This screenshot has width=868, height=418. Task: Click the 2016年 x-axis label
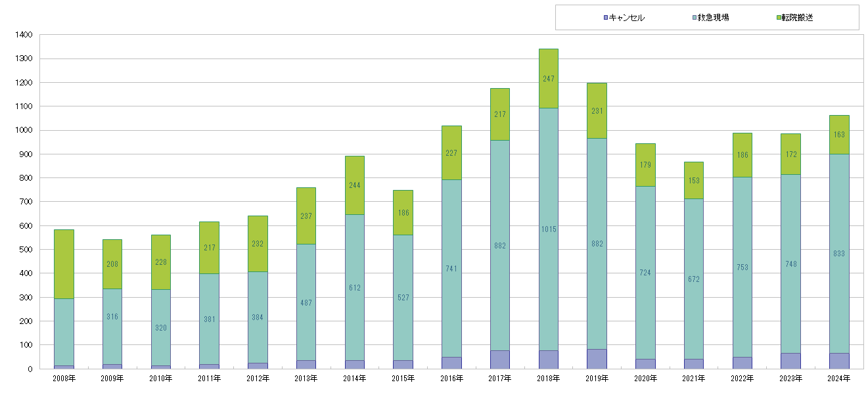tap(451, 379)
